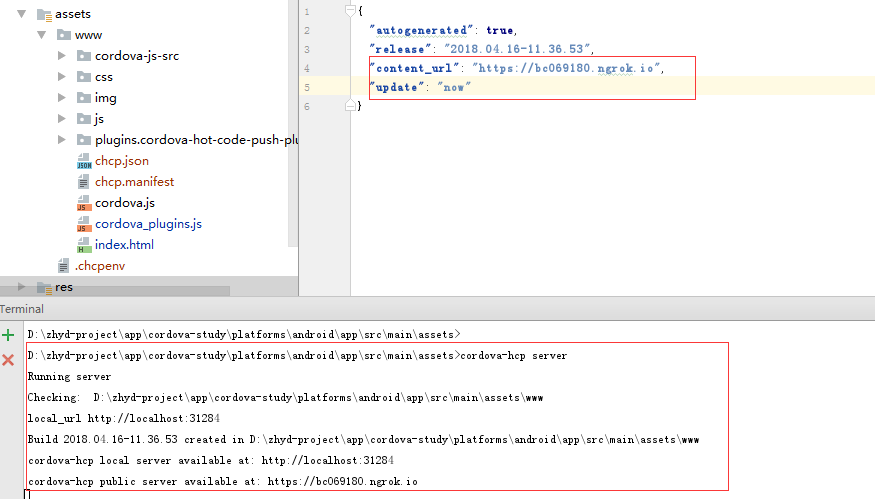Expand the cordova-js-src folder arrow
The width and height of the screenshot is (875, 499).
[61, 56]
